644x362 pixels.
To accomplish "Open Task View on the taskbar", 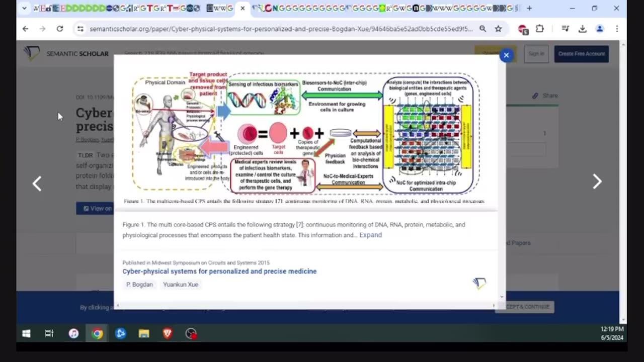I will 49,333.
